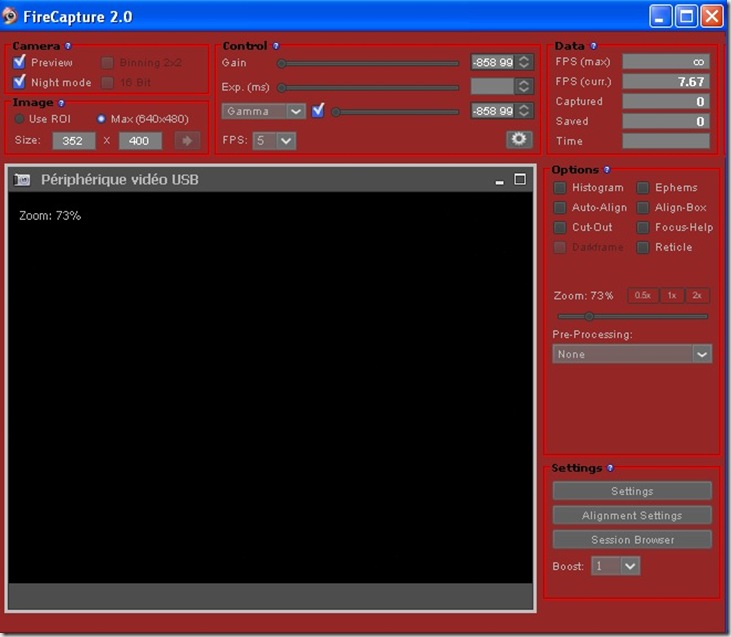Open the Gamma parameter dropdown

coord(263,111)
